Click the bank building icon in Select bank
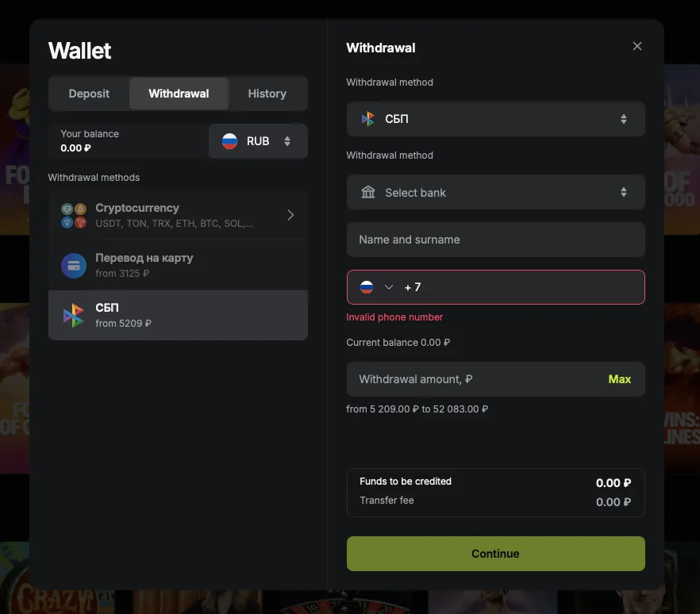The image size is (700, 614). (368, 192)
